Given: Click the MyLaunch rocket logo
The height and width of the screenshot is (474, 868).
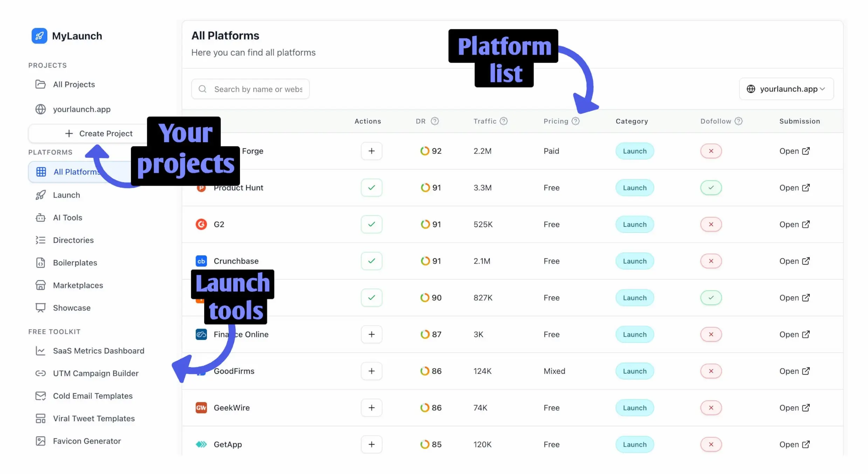Looking at the screenshot, I should 40,36.
